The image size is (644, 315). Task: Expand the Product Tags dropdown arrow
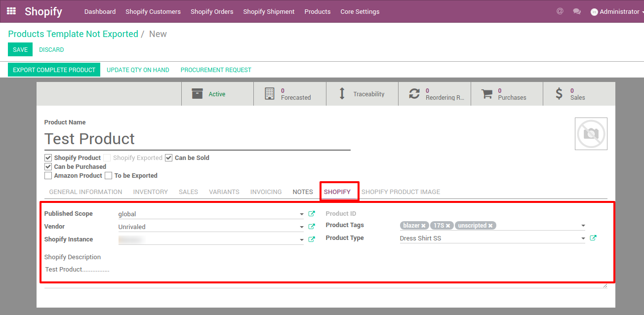pos(583,226)
